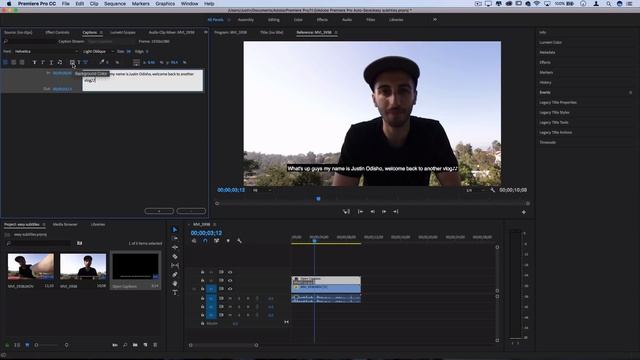Viewport: 640px width, 360px height.
Task: Switch Project panel to list view
Action: click(x=17, y=345)
